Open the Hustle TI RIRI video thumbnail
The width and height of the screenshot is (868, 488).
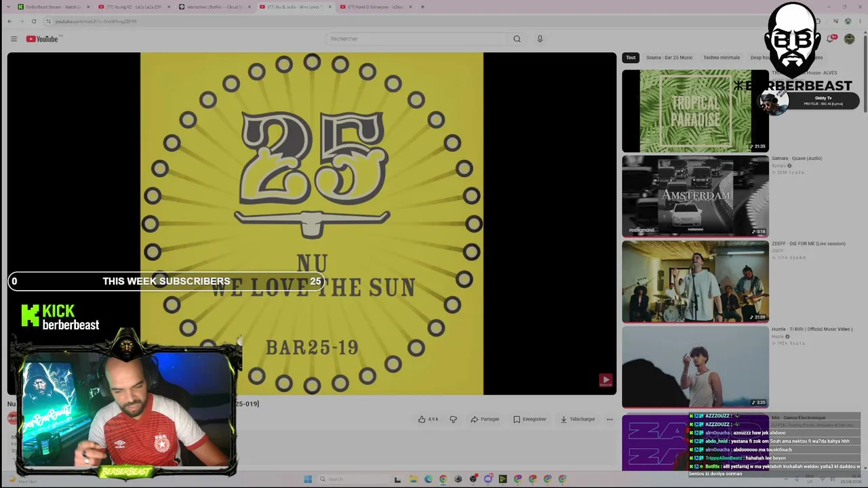click(695, 367)
